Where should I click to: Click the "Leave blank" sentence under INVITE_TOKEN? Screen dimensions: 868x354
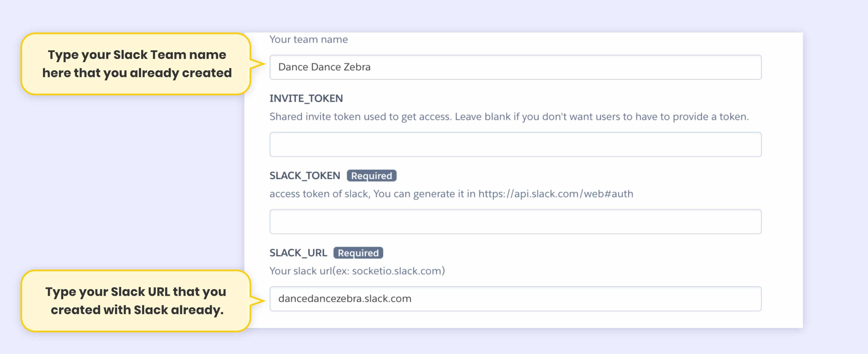click(x=602, y=117)
